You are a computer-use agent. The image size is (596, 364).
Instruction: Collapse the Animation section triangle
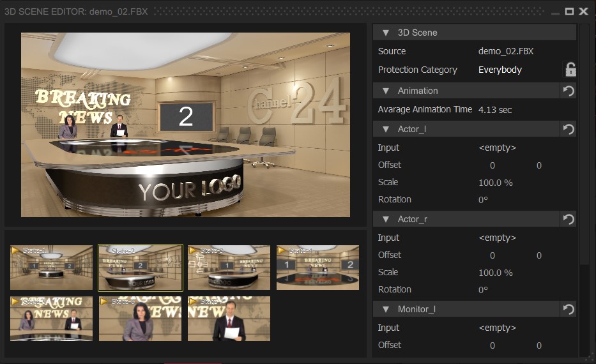pos(386,91)
